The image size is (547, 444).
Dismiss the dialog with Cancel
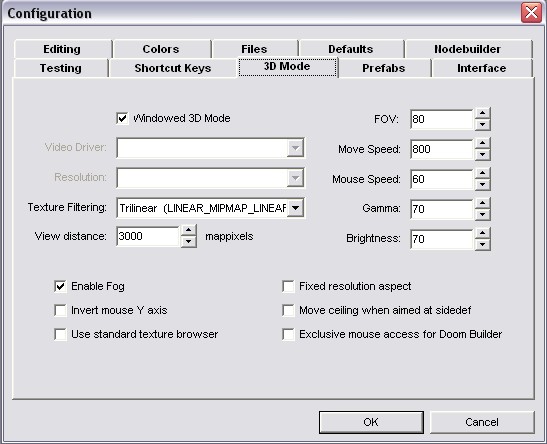(x=482, y=422)
